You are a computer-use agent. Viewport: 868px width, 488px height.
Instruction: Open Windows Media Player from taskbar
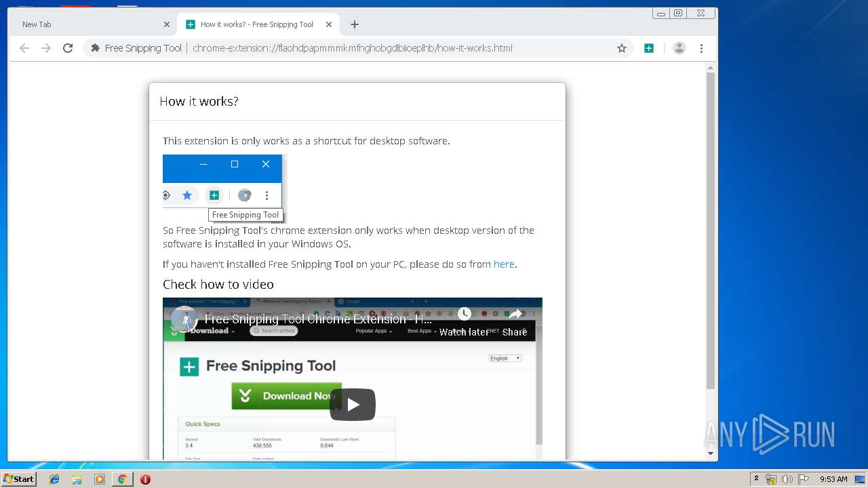point(100,479)
